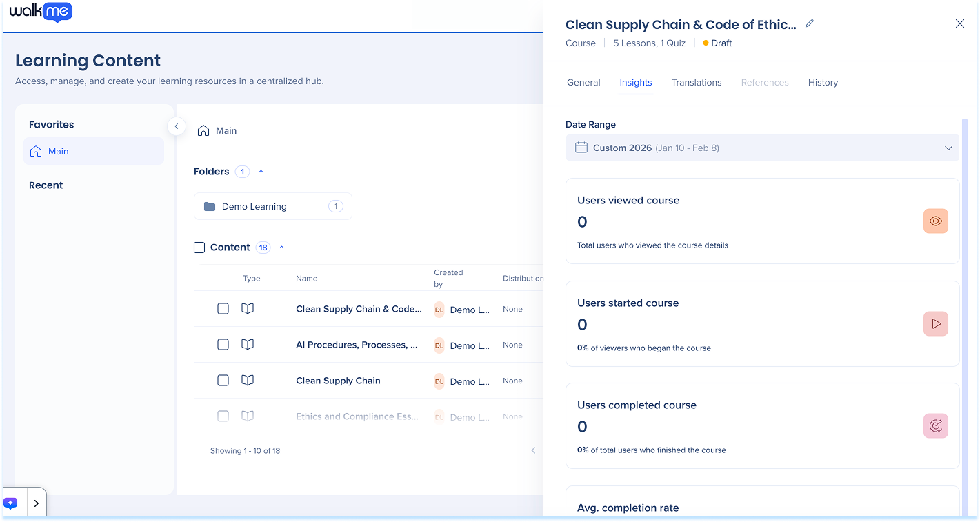
Task: Collapse the Folders section chevron
Action: 261,172
